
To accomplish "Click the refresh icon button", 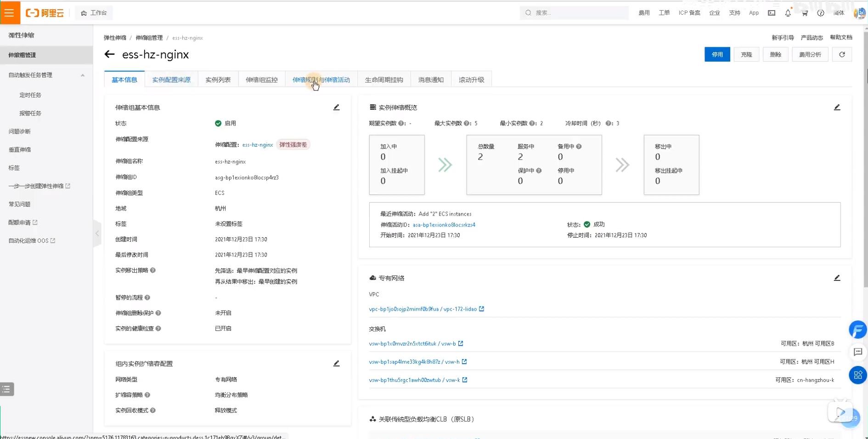I will [842, 55].
